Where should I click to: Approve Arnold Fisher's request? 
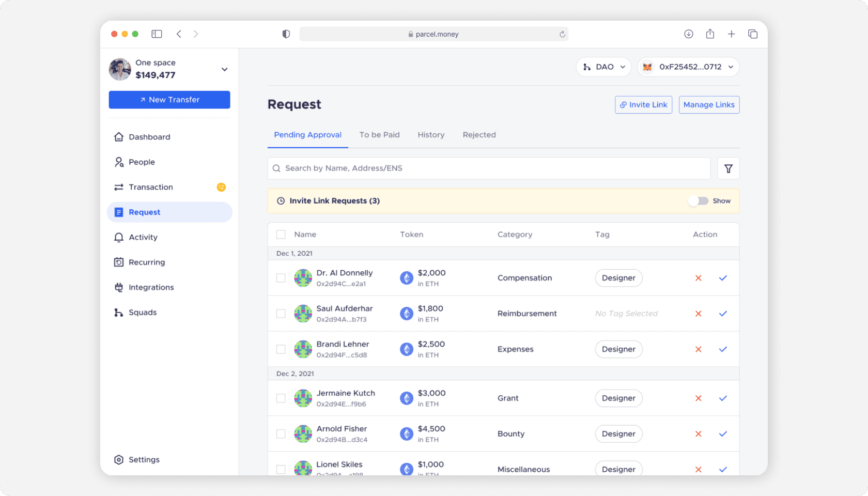tap(723, 434)
